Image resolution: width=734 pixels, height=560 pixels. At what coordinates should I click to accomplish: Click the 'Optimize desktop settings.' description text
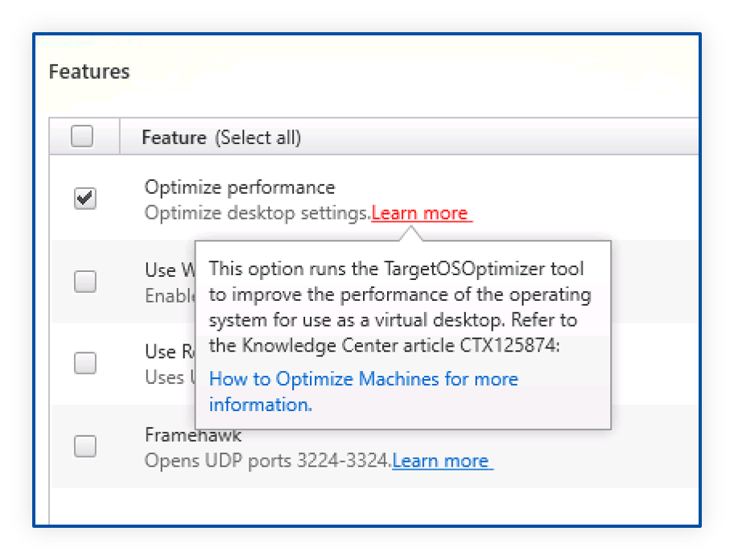tap(257, 213)
